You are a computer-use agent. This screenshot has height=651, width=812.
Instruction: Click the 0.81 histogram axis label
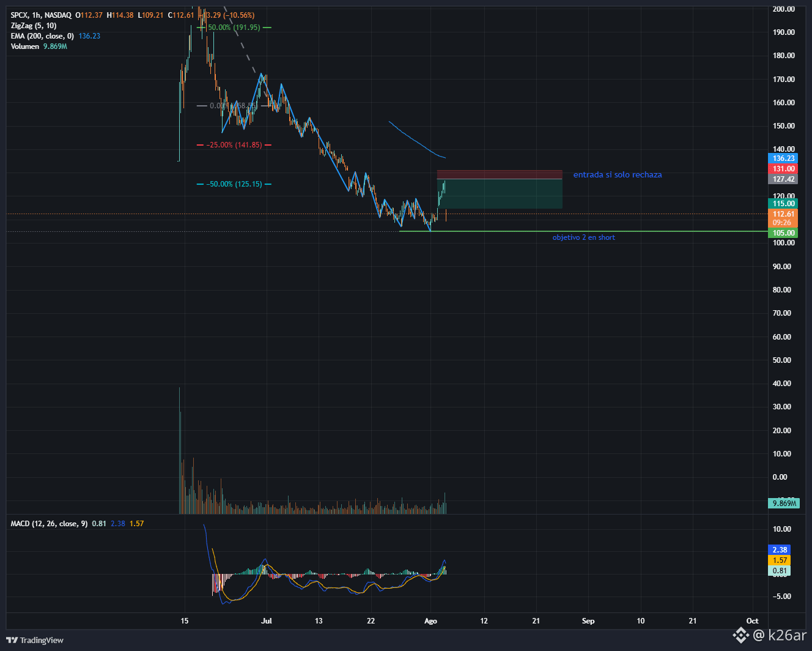click(x=779, y=571)
